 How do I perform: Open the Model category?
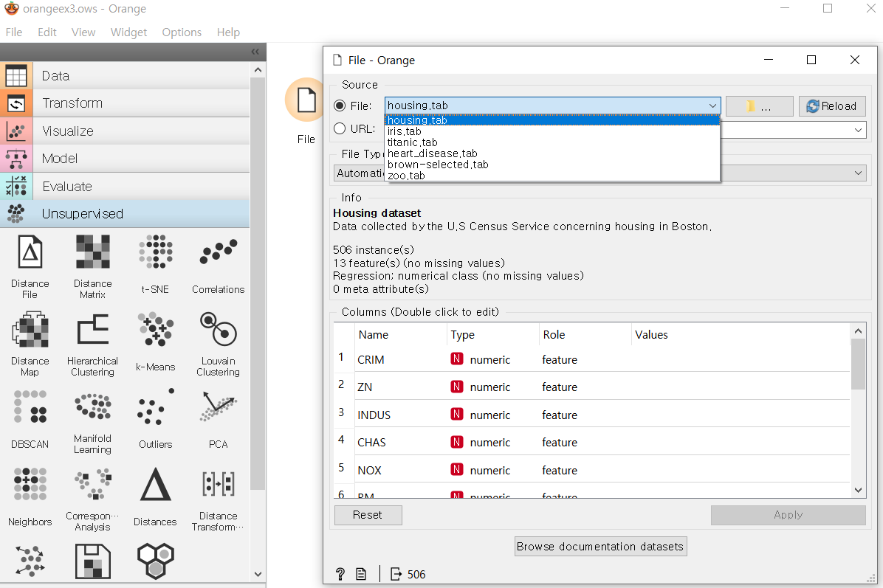(x=125, y=158)
